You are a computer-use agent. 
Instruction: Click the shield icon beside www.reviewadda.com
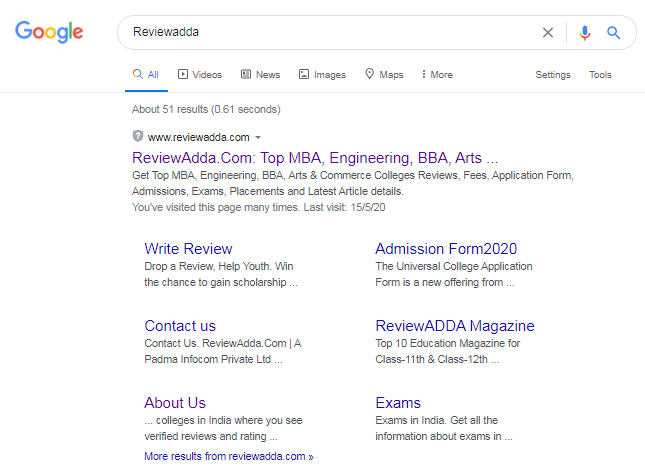(137, 136)
